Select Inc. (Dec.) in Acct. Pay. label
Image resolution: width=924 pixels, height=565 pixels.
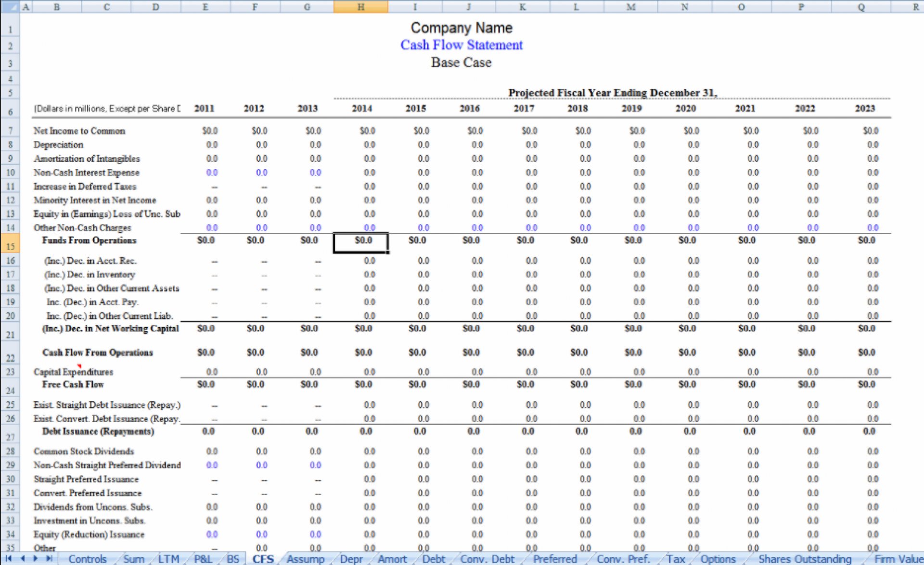pos(92,302)
